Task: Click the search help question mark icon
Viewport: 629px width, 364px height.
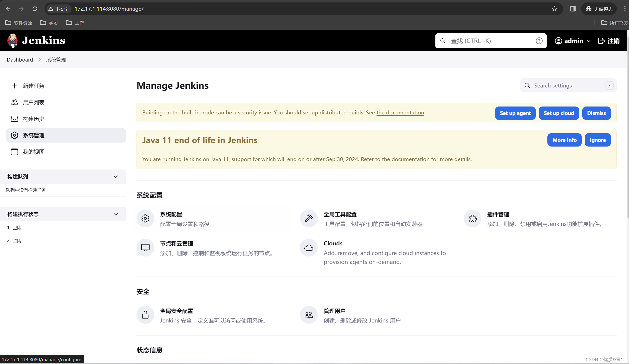Action: click(539, 41)
